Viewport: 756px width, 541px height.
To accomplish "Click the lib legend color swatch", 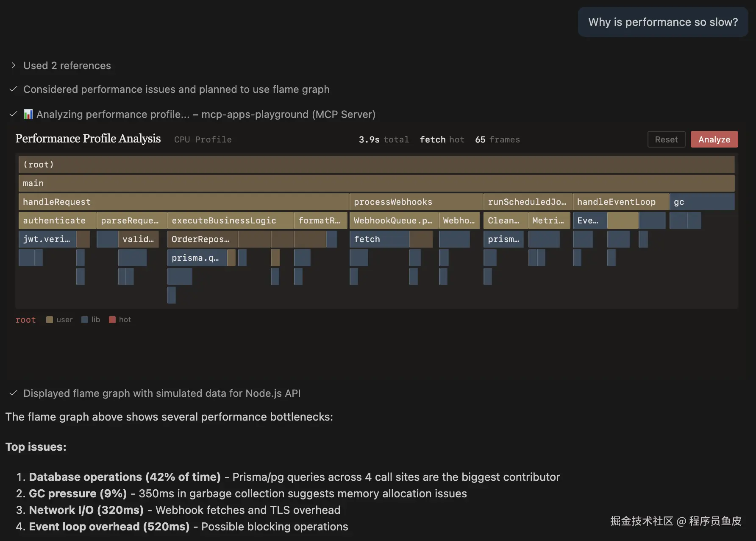I will (85, 320).
